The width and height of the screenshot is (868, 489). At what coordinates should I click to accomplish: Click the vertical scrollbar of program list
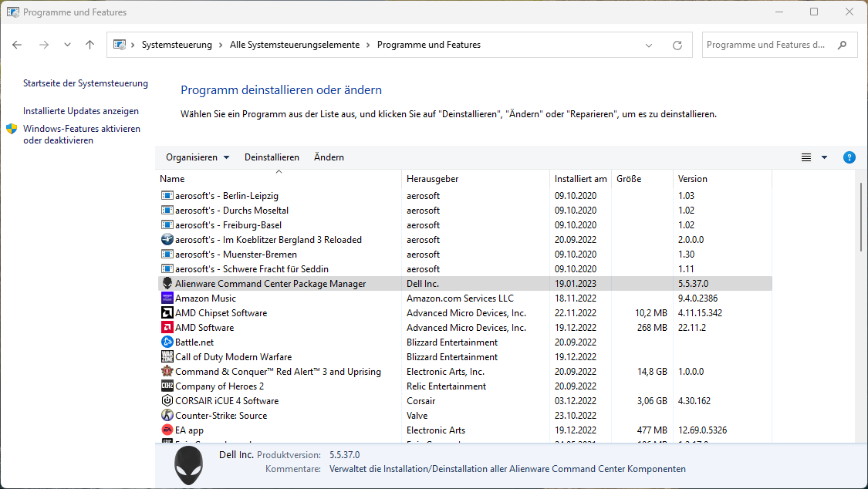click(x=861, y=217)
